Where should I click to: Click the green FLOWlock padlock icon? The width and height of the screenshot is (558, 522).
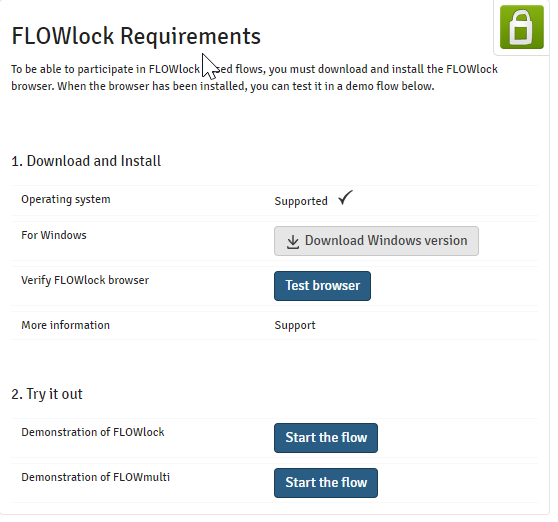pos(521,27)
